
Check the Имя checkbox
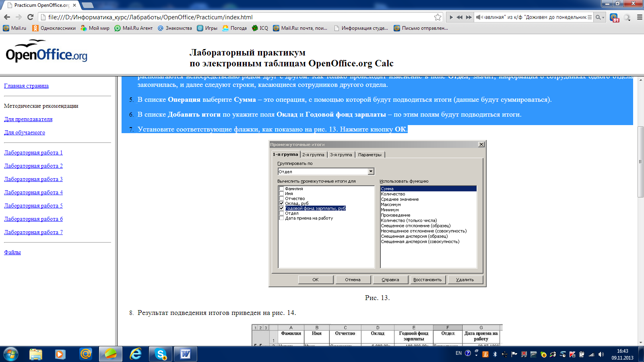tap(281, 193)
